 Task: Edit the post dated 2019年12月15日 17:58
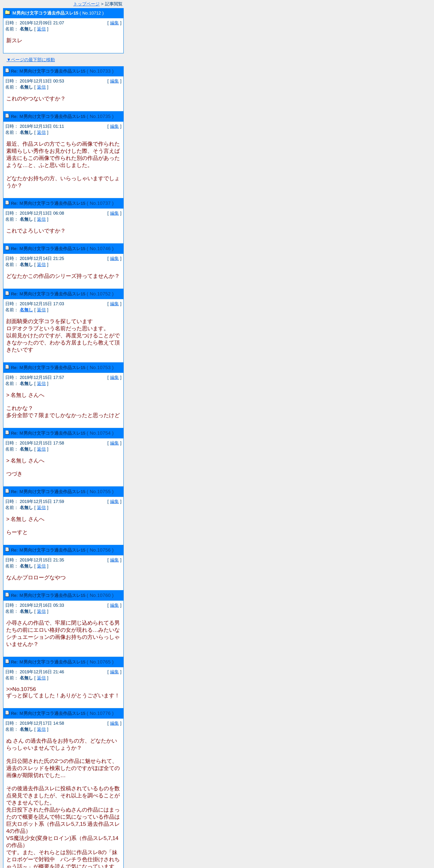[x=114, y=443]
